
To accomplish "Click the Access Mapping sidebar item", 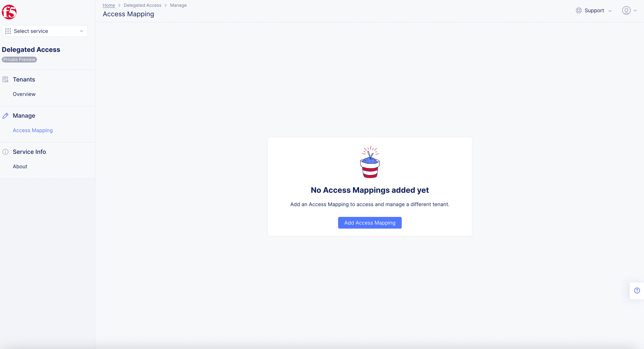I will 33,130.
